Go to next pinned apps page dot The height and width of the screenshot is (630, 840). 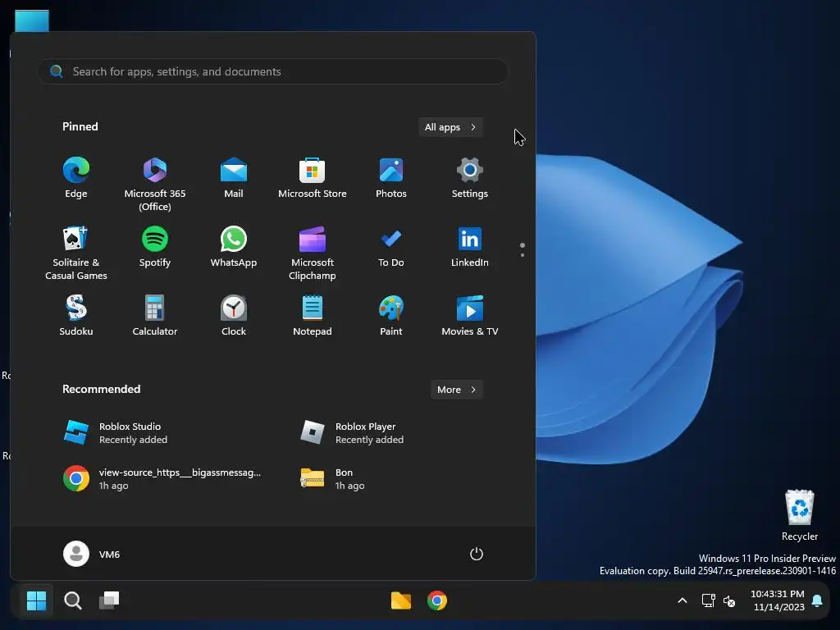click(x=523, y=255)
